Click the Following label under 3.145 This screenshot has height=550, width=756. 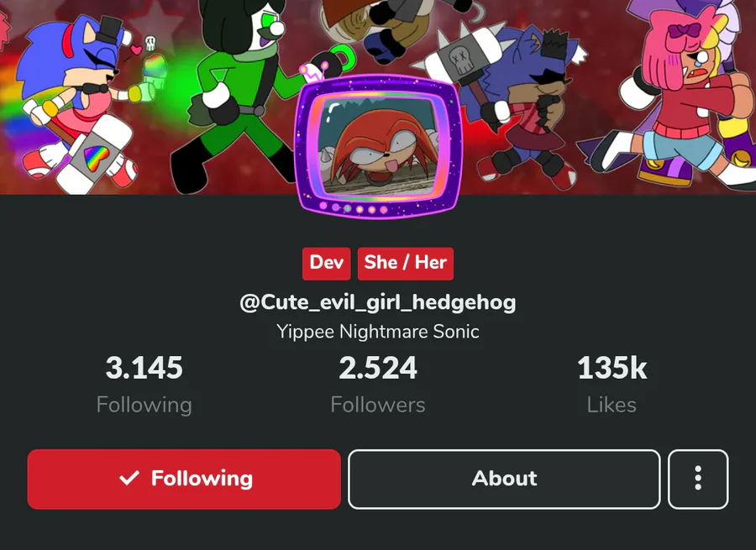point(144,405)
